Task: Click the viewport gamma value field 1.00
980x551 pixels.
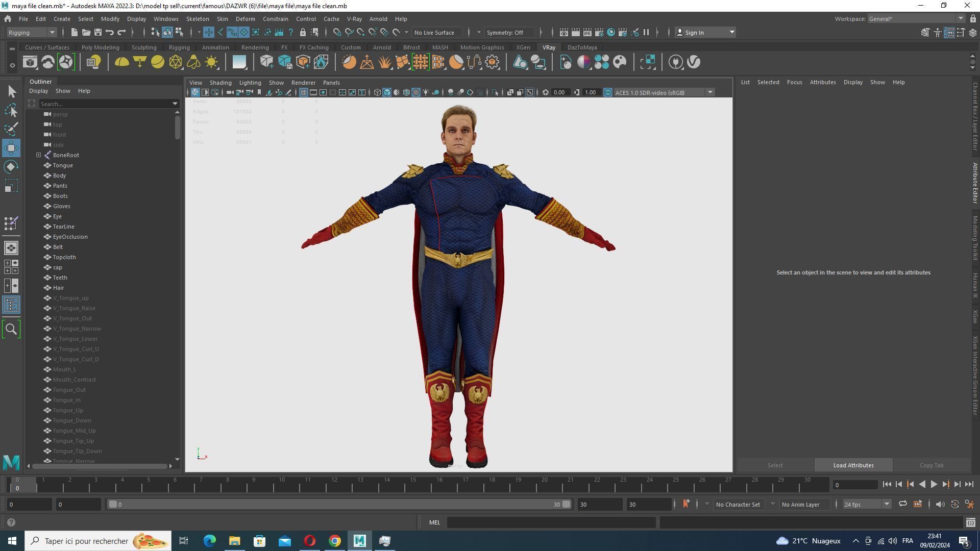Action: tap(591, 93)
